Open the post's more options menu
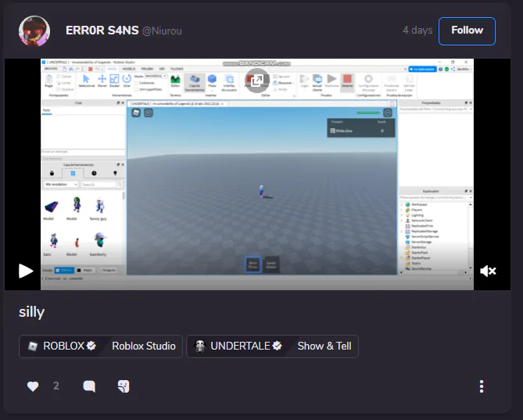Viewport: 523px width, 420px height. pos(482,386)
